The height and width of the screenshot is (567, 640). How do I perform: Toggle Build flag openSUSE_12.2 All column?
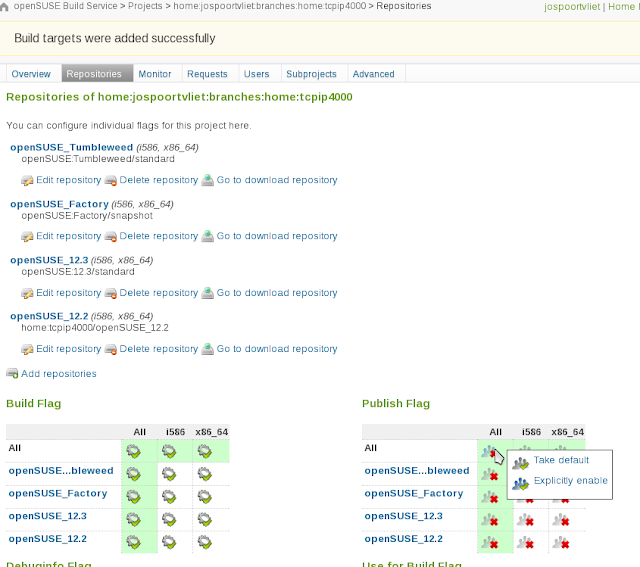(133, 542)
